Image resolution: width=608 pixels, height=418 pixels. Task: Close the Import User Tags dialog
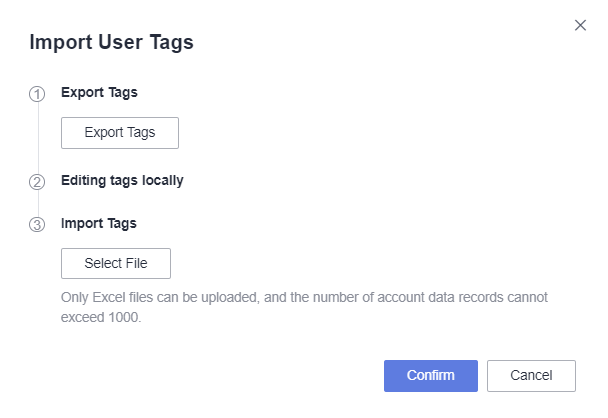580,25
